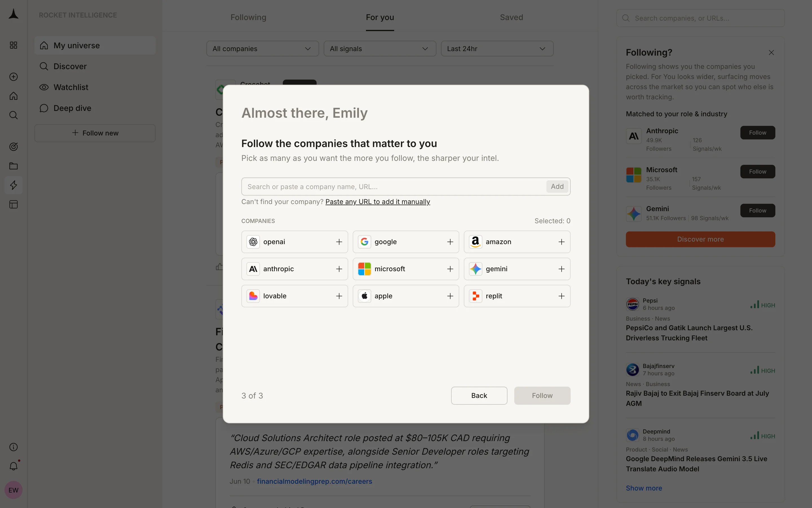This screenshot has width=812, height=508.
Task: Open Watchlist in the sidebar
Action: coord(95,87)
